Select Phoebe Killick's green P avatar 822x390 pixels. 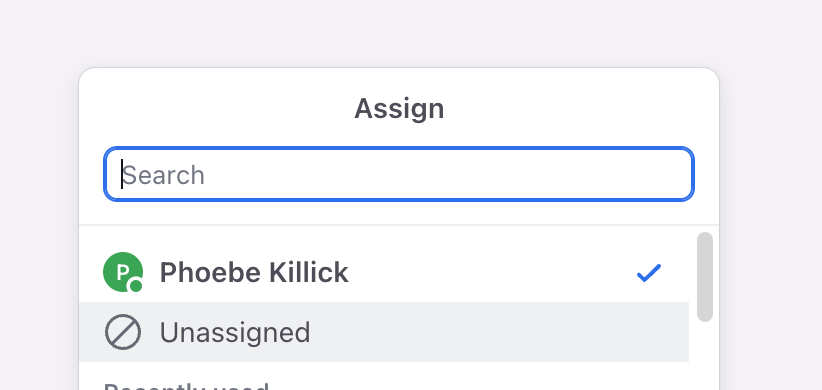123,272
